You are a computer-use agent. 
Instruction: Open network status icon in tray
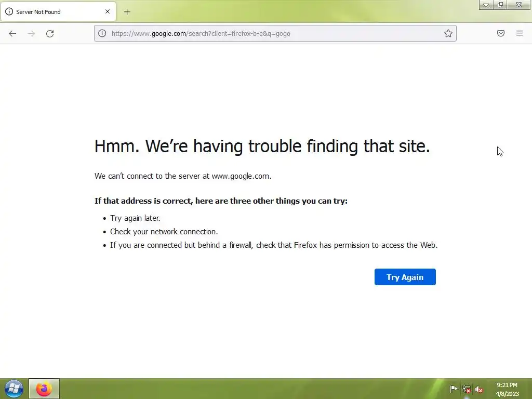tap(467, 389)
